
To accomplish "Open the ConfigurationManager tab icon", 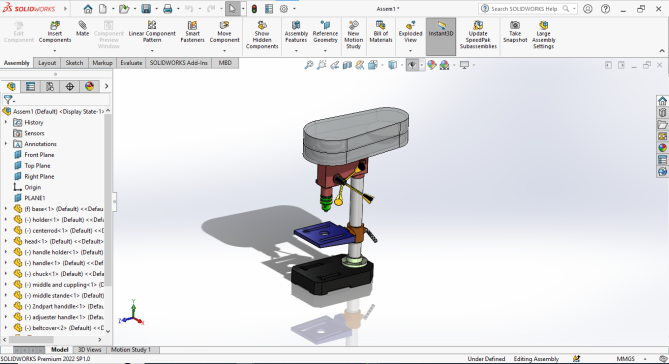I will pyautogui.click(x=50, y=86).
